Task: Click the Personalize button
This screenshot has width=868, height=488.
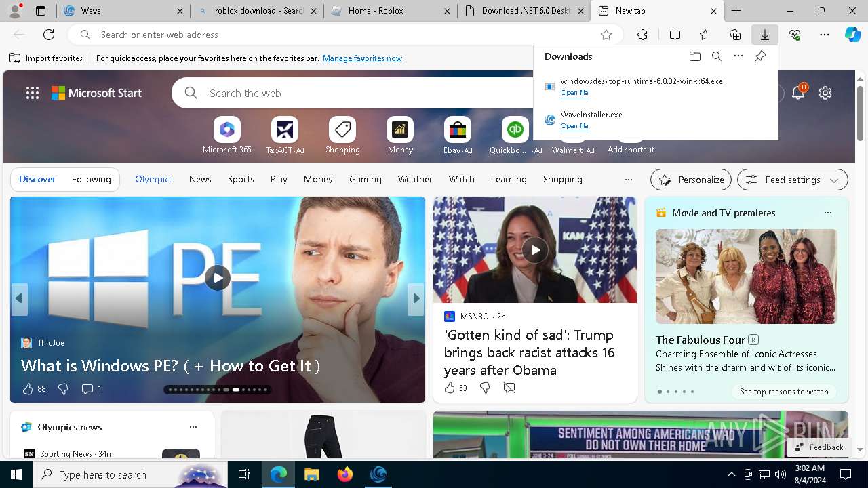Action: pos(691,180)
